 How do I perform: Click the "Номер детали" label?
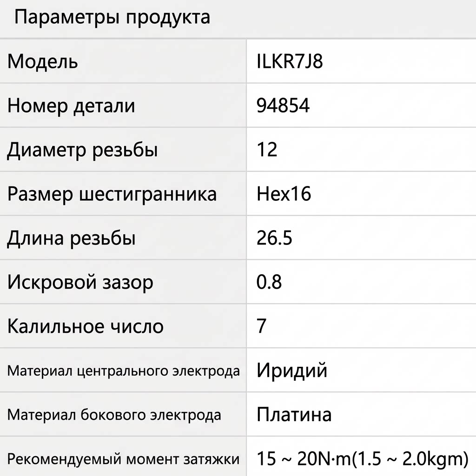tap(71, 106)
